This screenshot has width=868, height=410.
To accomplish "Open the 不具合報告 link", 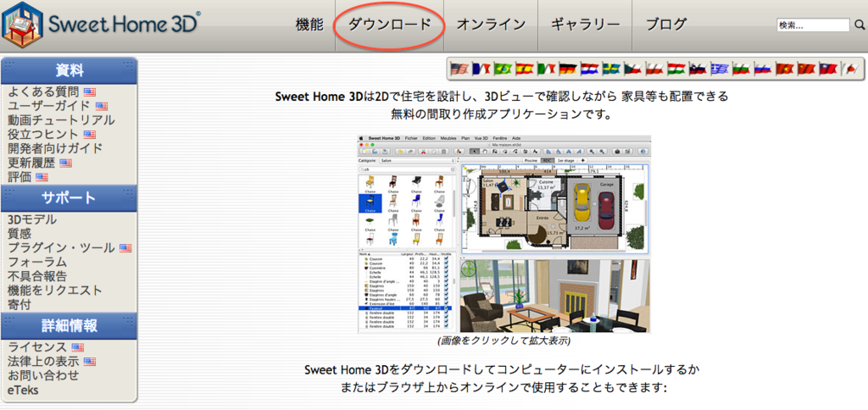I will click(x=37, y=276).
